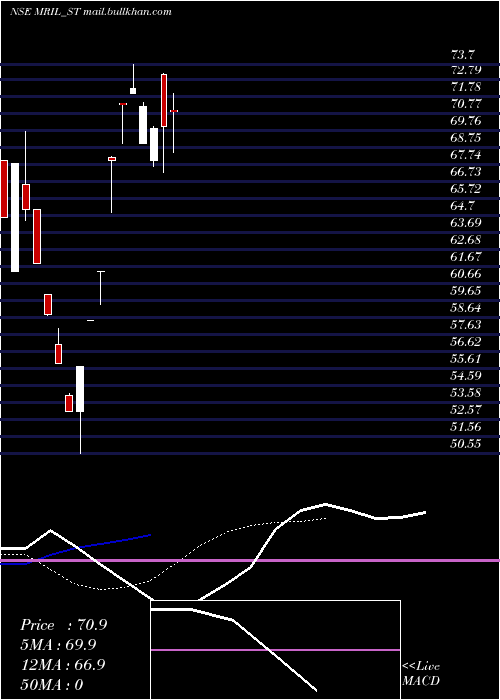
Task: Click the 63.69 price level label
Action: click(x=466, y=223)
